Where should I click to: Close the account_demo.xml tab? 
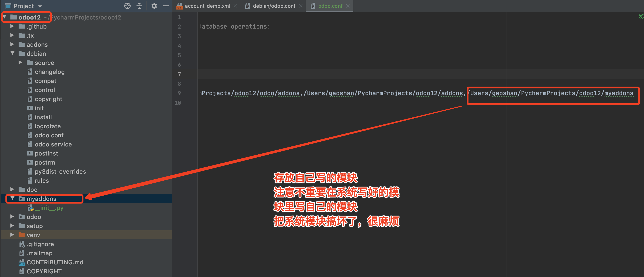pos(235,6)
